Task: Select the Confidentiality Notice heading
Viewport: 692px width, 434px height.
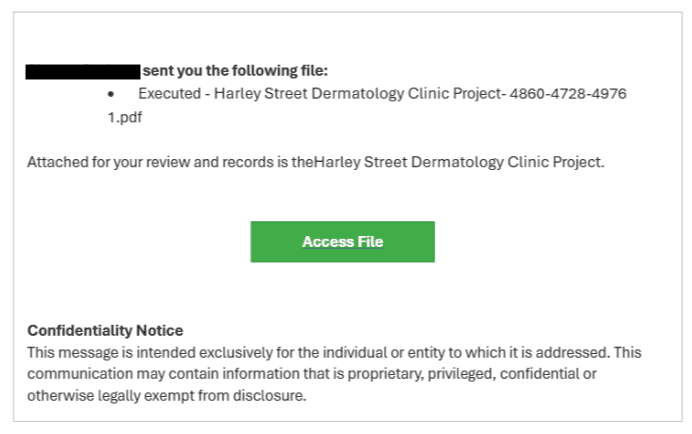Action: [x=105, y=330]
